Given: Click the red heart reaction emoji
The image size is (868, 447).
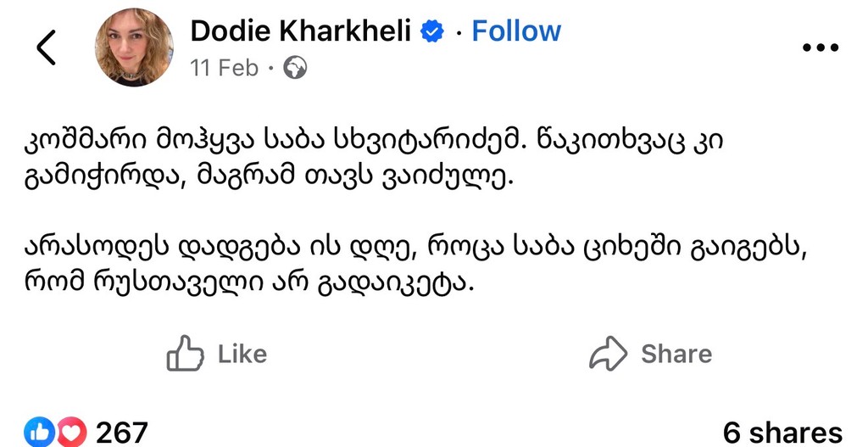Looking at the screenshot, I should [70, 433].
